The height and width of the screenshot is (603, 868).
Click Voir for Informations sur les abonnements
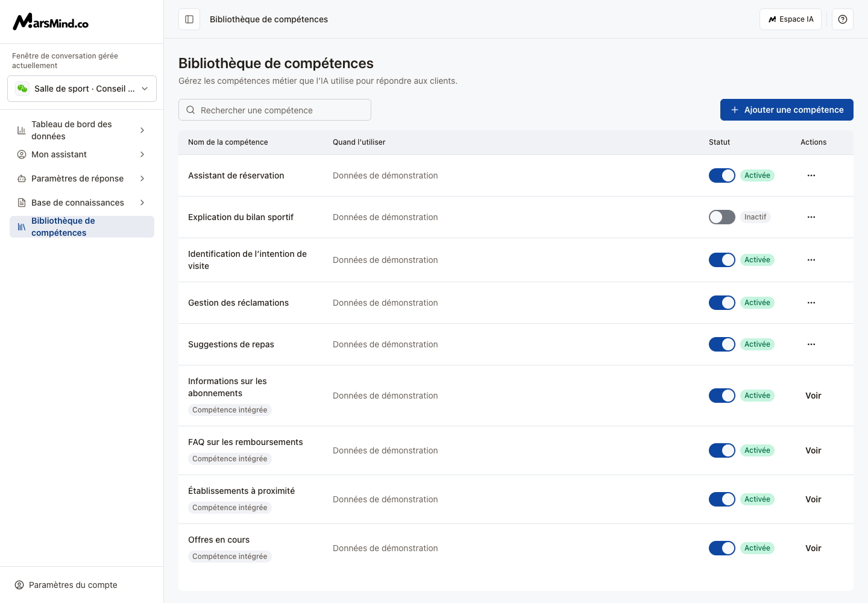click(x=813, y=396)
